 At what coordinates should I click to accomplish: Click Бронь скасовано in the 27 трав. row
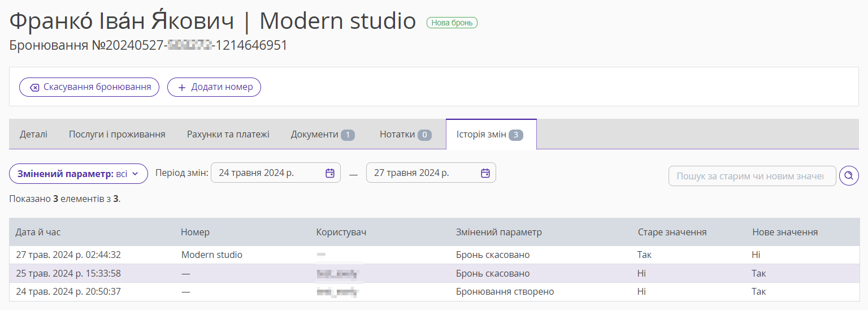click(x=493, y=255)
